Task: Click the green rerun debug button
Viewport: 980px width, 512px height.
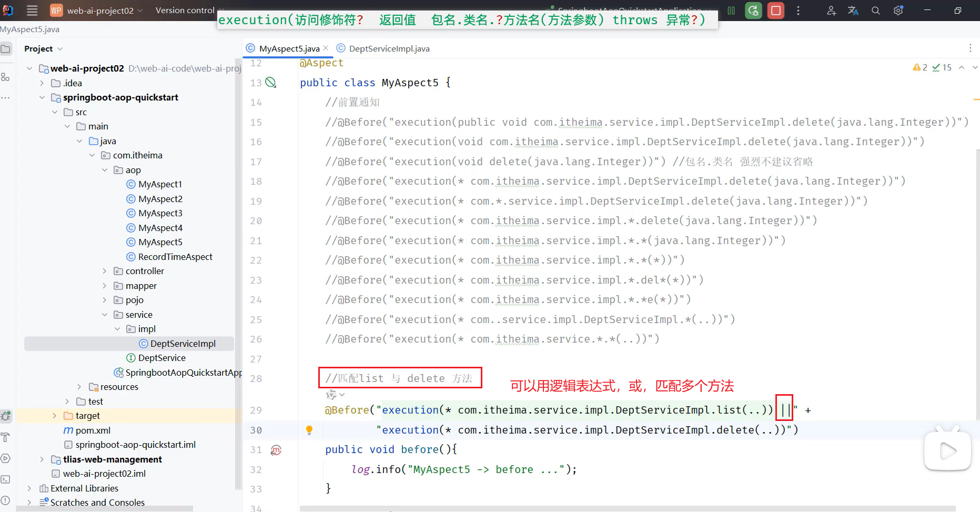Action: coord(753,11)
